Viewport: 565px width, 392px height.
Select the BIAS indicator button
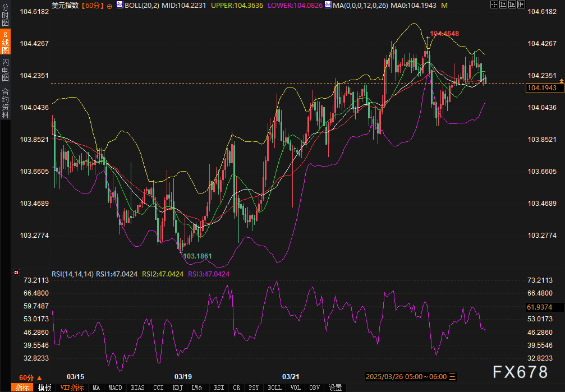(x=137, y=388)
